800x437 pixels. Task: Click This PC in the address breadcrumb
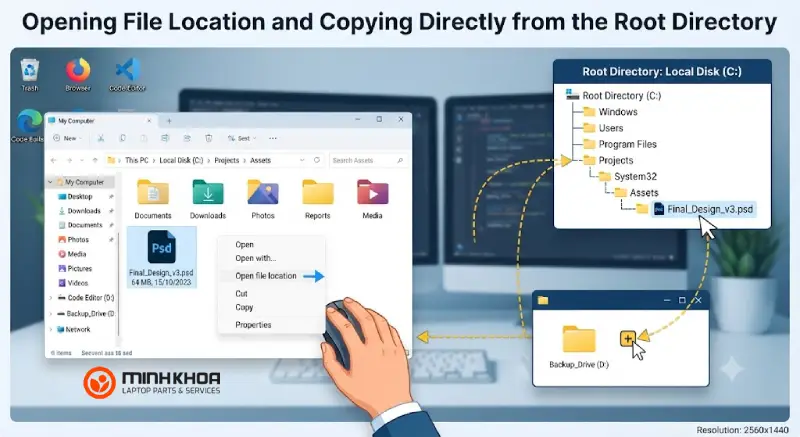tap(137, 160)
